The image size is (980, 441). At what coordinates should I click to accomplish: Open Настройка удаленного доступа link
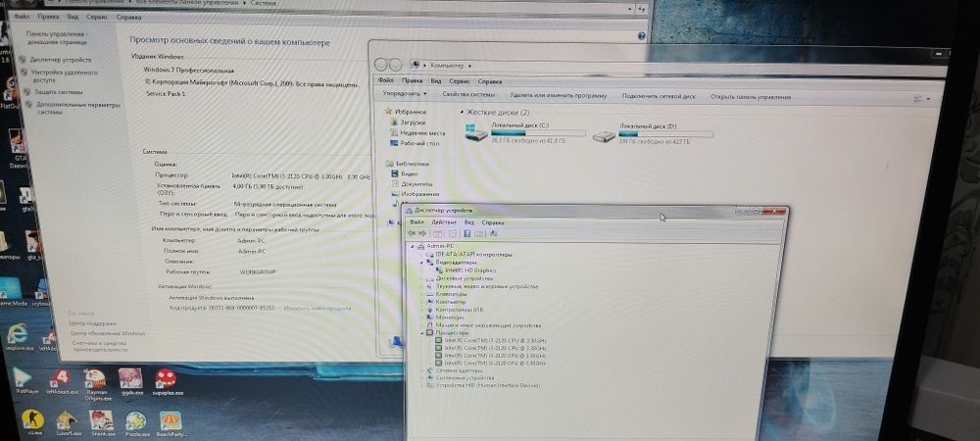pos(65,76)
